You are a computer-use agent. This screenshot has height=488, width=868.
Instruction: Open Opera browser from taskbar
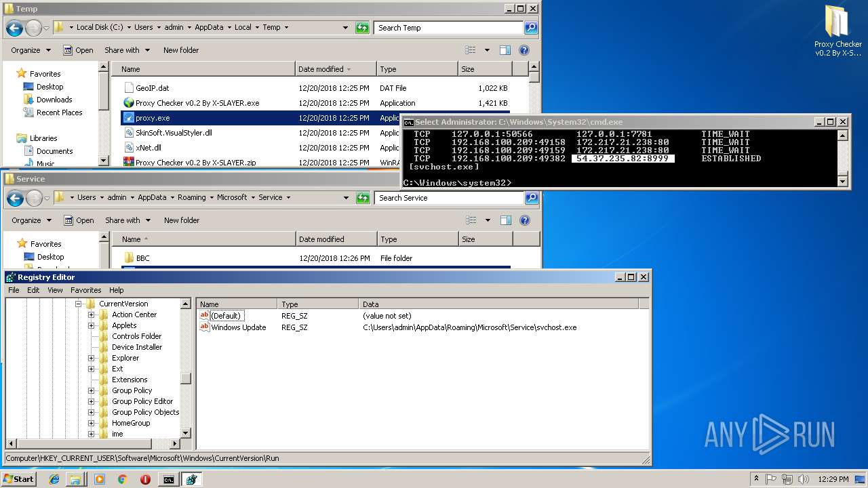(x=145, y=479)
